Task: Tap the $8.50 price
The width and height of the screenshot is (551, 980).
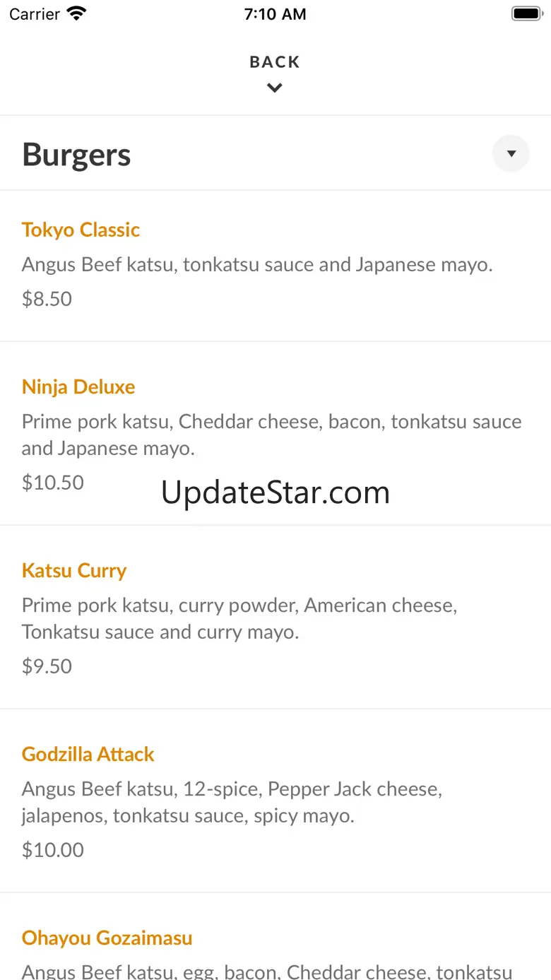Action: (47, 299)
